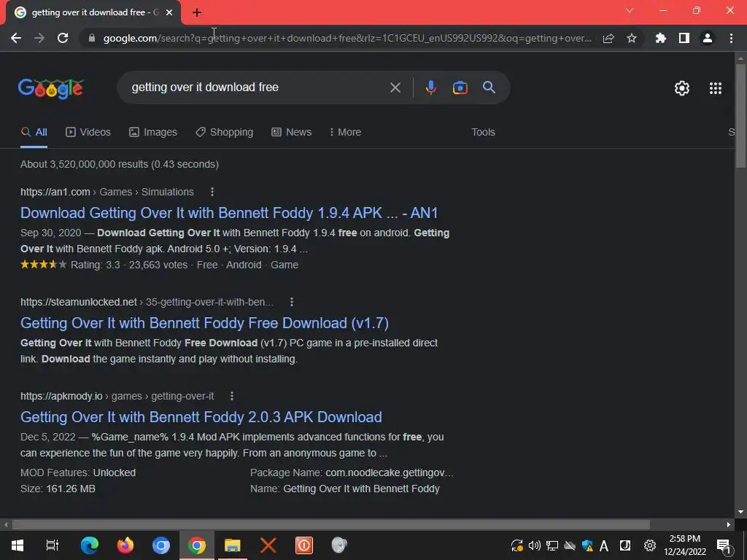Close the 'getting over it download free' tab
This screenshot has width=747, height=560.
coord(169,12)
